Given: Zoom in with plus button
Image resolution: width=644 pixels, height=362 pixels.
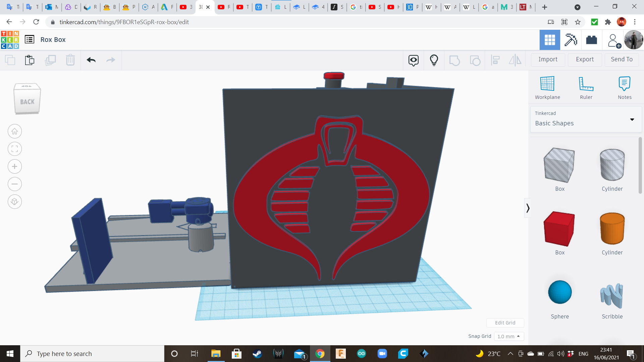Looking at the screenshot, I should 15,167.
